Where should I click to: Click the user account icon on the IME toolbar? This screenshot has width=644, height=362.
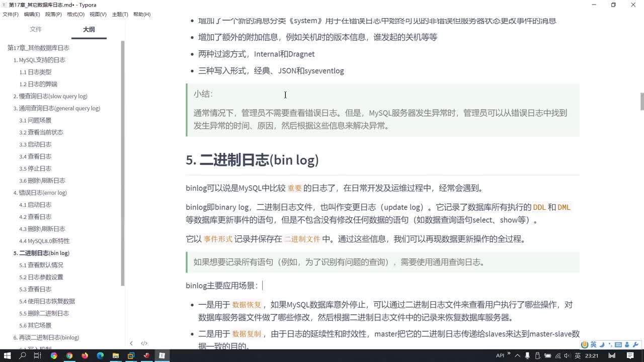click(x=627, y=344)
